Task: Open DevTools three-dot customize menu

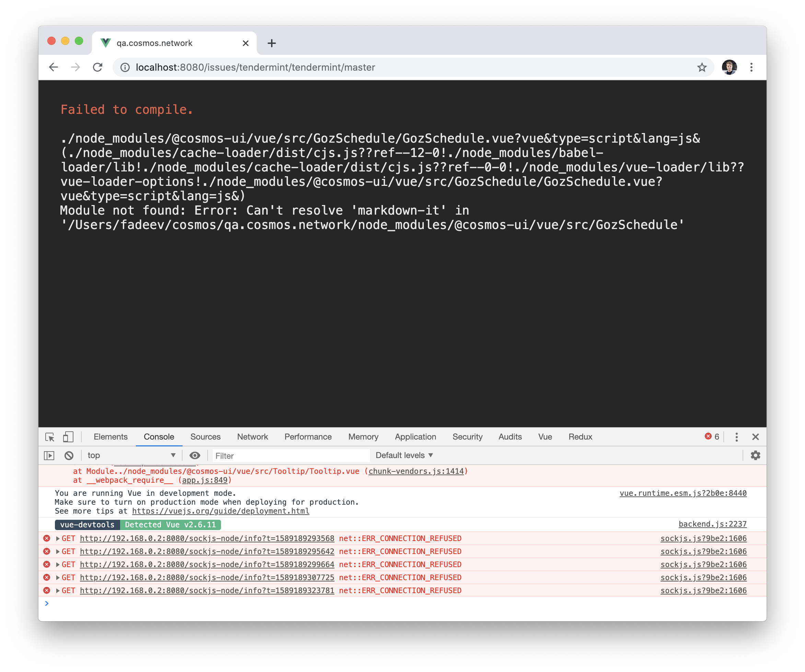Action: pyautogui.click(x=736, y=437)
